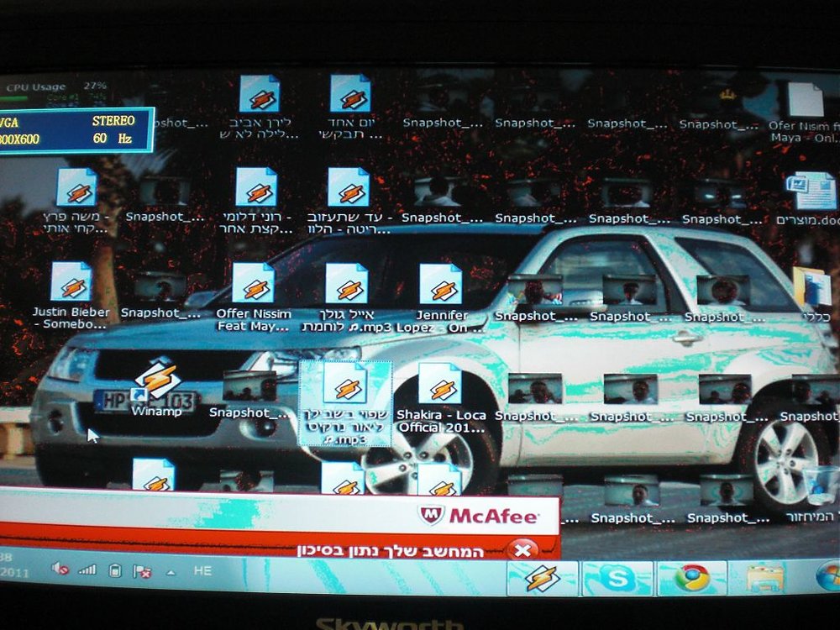Select the Jennifer Lopez - On... audio file
840x630 pixels.
click(x=441, y=298)
